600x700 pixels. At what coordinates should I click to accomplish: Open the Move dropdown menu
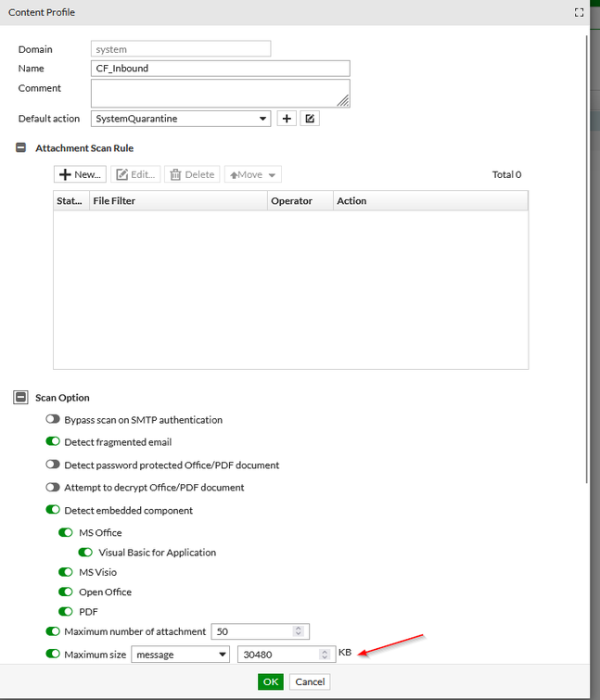[x=252, y=174]
